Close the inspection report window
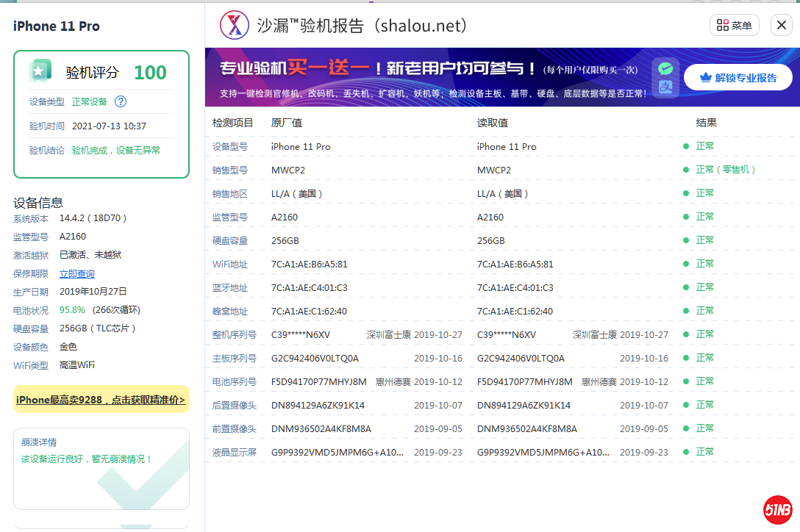This screenshot has width=800, height=532. click(x=780, y=26)
